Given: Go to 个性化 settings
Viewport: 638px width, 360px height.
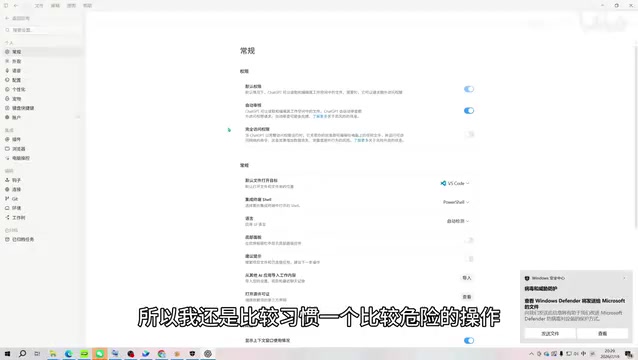Looking at the screenshot, I should pos(18,89).
